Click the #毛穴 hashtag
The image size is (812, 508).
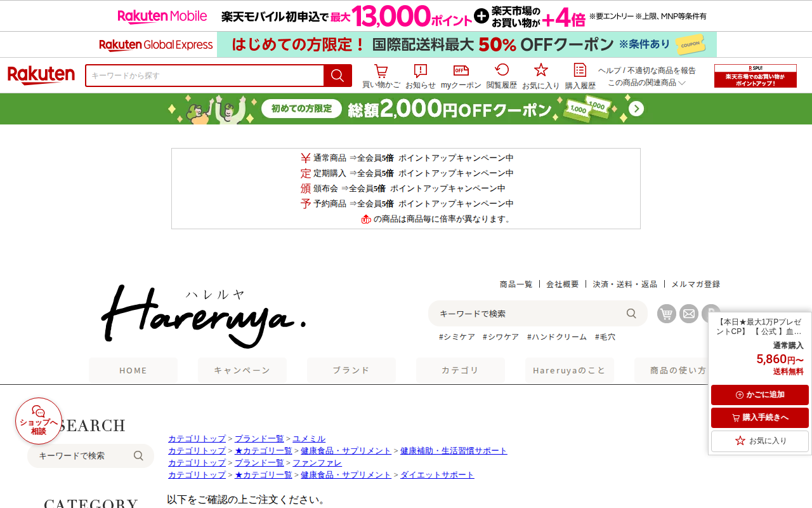[x=605, y=337]
